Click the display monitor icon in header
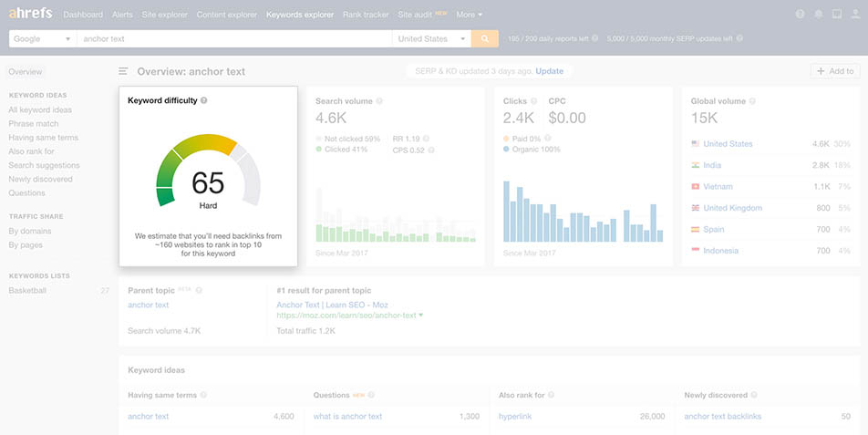Screen dimensions: 868x435 (x=837, y=15)
